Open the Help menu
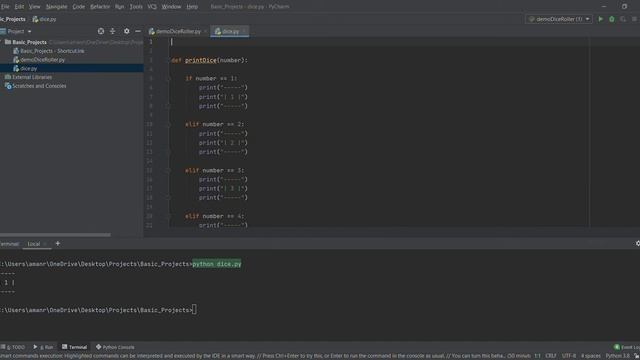Screen dimensions: 640x360 pos(192,7)
